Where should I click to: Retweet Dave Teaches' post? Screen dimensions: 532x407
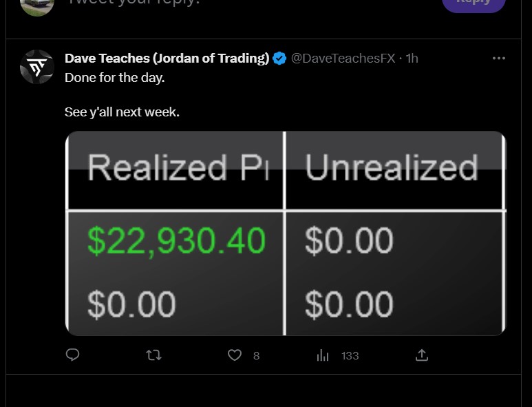coord(154,355)
